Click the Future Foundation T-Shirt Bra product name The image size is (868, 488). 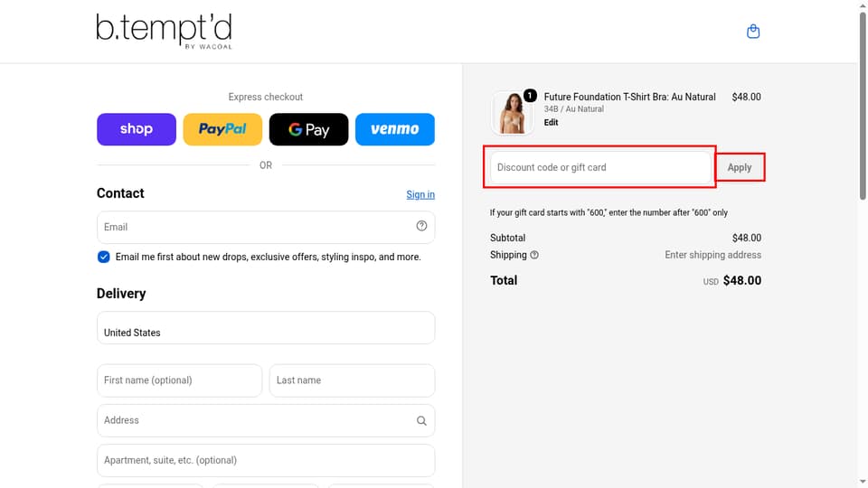pyautogui.click(x=629, y=97)
